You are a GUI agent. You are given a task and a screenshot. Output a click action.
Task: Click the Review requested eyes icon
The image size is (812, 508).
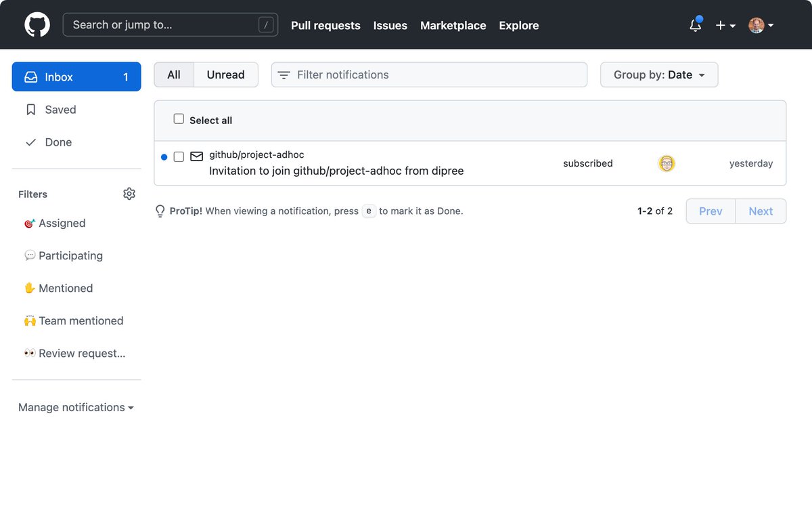coord(29,353)
